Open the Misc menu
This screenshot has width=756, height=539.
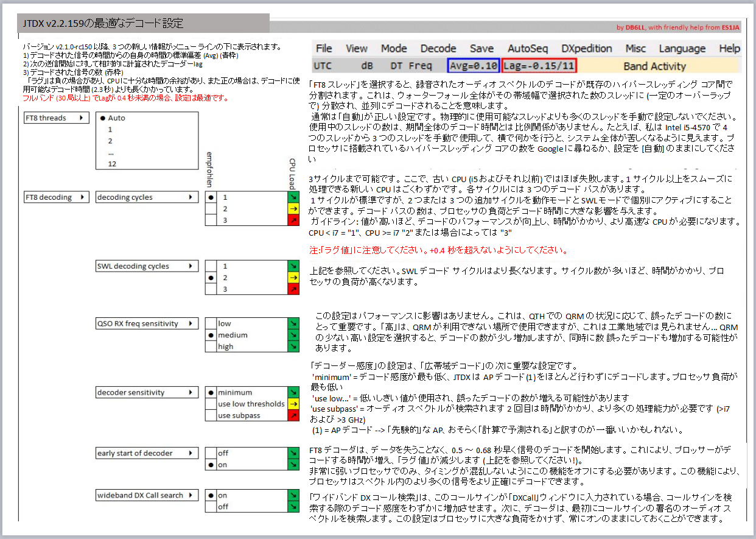coord(635,49)
